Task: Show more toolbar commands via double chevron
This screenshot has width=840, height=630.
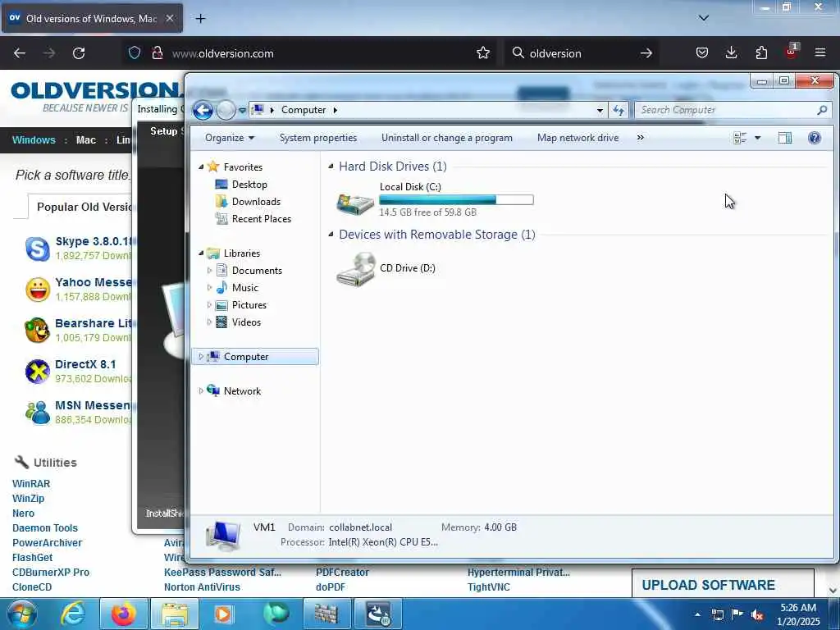Action: (x=640, y=138)
